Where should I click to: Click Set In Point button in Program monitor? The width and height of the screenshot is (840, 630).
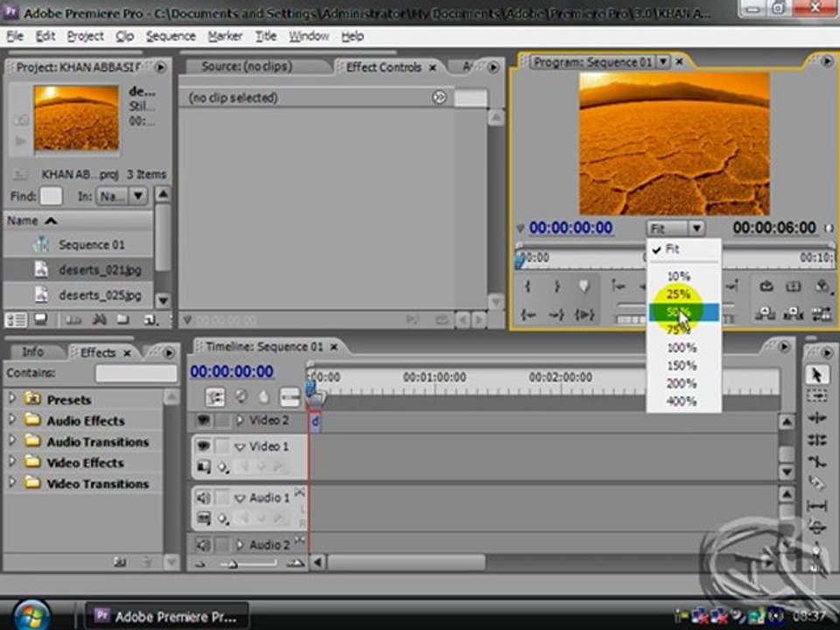tap(528, 287)
